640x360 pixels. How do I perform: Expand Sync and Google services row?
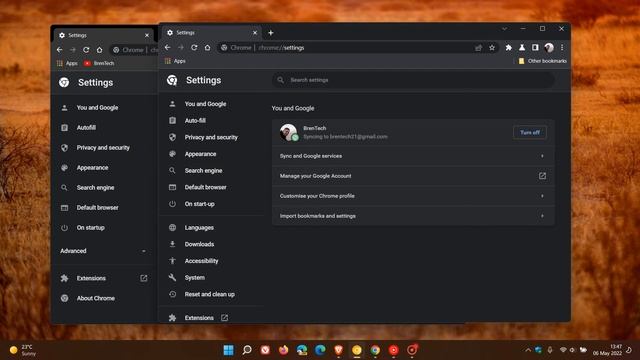pos(413,156)
